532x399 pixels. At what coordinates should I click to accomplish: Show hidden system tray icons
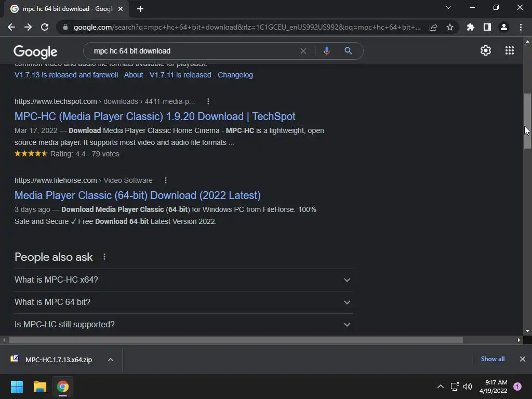coord(441,387)
